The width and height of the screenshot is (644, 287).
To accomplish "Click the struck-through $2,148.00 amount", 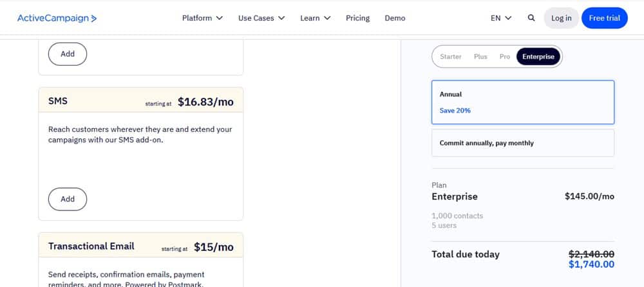I will coord(591,254).
